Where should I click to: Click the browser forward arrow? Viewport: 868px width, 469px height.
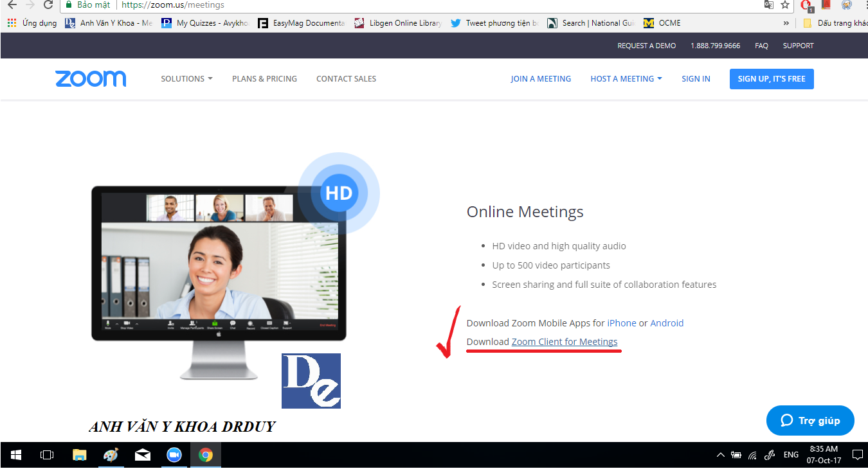coord(30,4)
